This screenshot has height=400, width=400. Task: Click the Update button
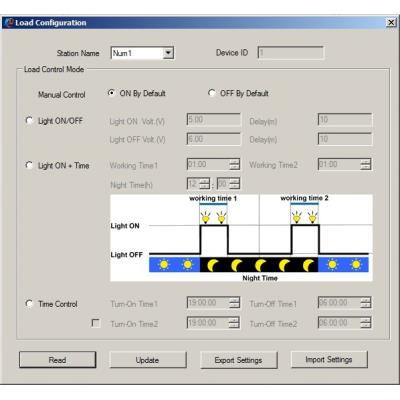(148, 360)
